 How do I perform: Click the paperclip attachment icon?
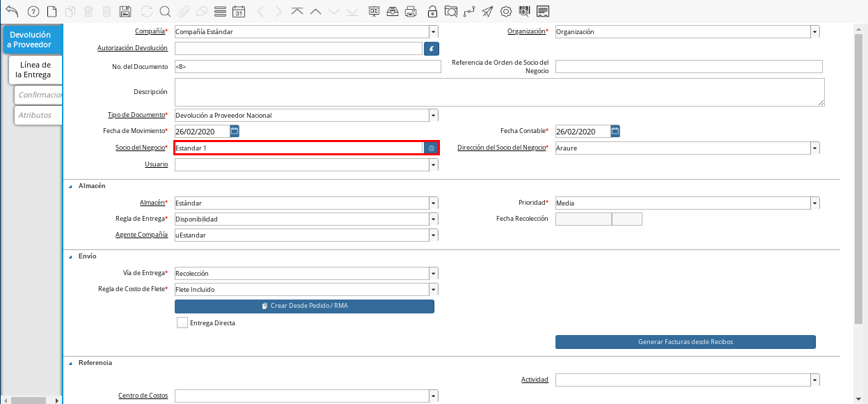(x=184, y=11)
